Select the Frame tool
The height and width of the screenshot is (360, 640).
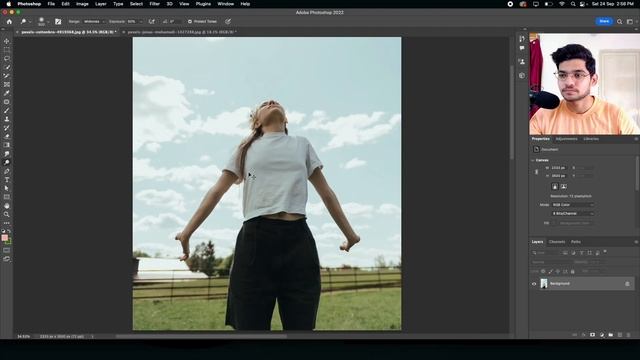pyautogui.click(x=7, y=84)
